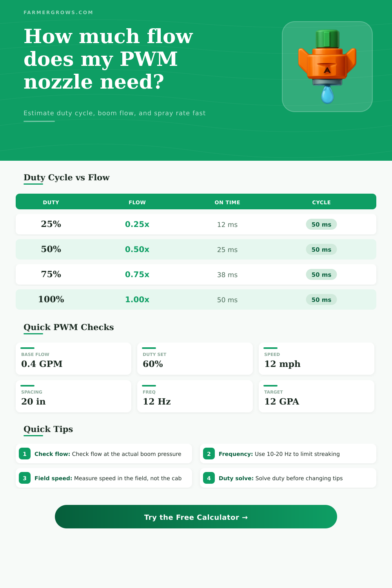
Task: Click the 50 ms cycle pill in 50% row
Action: (x=321, y=249)
